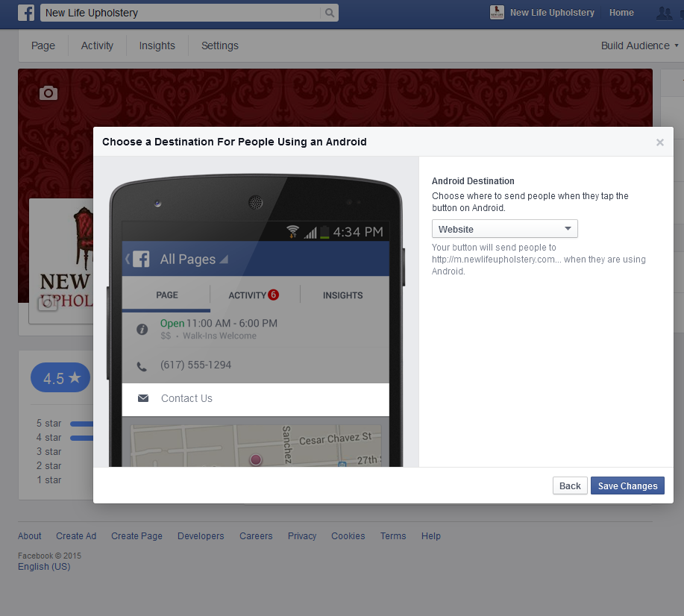This screenshot has height=616, width=684.
Task: Click the English (US) language link
Action: tap(44, 567)
